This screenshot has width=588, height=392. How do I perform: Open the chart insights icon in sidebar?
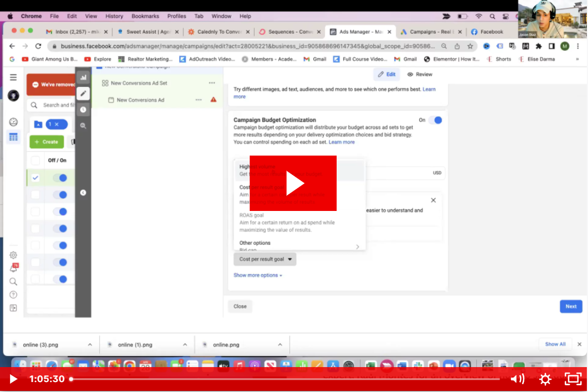pyautogui.click(x=83, y=78)
